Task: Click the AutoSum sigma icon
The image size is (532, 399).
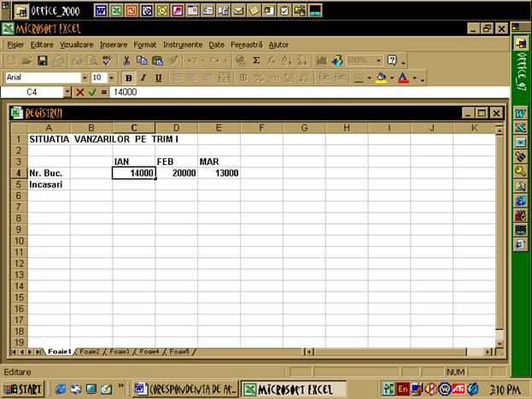Action: point(256,61)
